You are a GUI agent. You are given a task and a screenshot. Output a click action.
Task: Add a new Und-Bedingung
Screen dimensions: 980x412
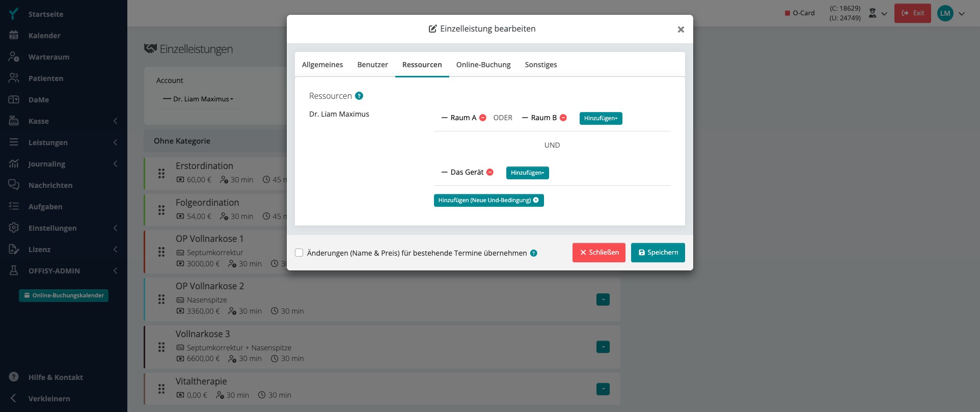point(488,200)
